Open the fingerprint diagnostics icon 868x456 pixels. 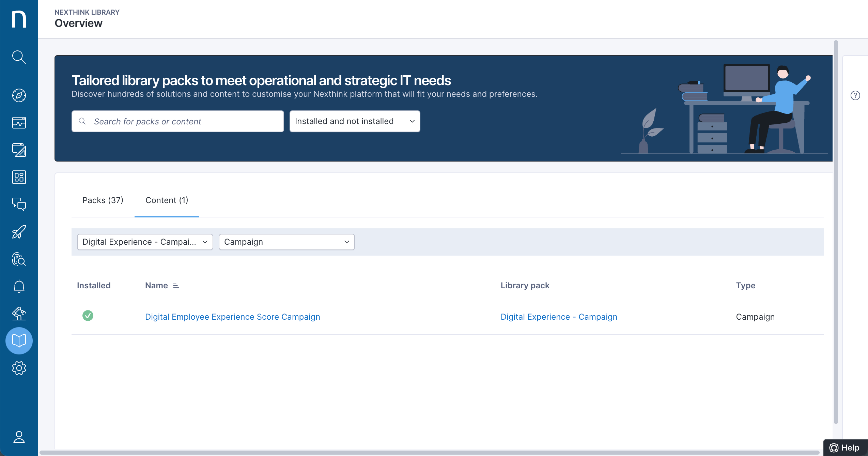(x=19, y=259)
